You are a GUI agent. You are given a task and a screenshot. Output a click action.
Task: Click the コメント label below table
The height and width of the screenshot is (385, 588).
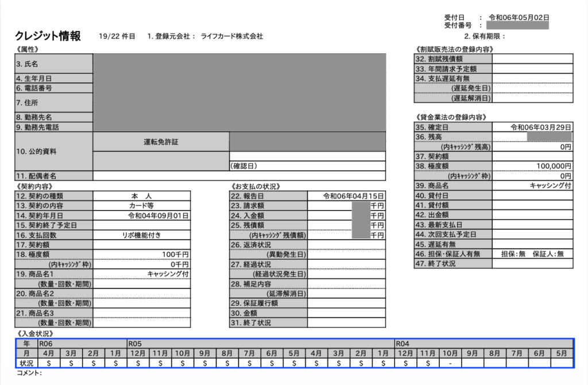[x=29, y=373]
